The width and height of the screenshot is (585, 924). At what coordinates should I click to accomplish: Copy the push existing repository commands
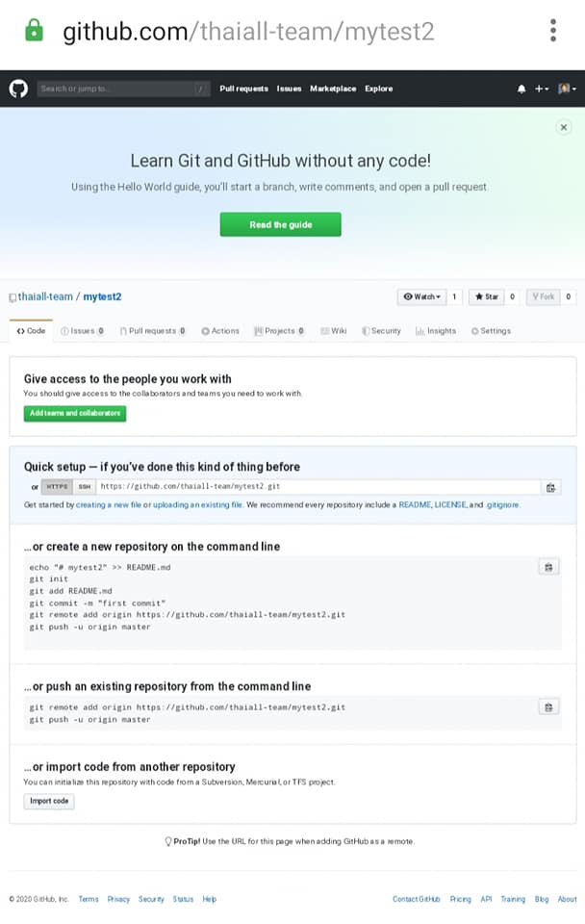click(547, 707)
